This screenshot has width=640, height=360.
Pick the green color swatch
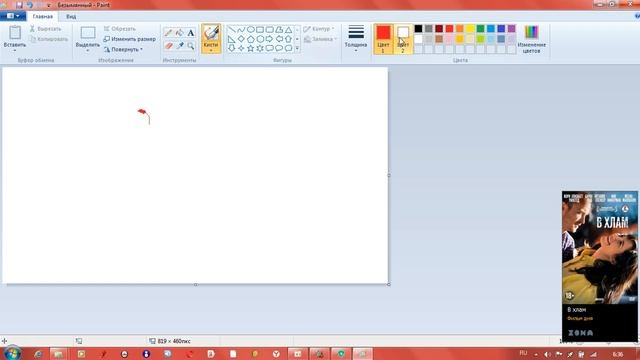(480, 29)
